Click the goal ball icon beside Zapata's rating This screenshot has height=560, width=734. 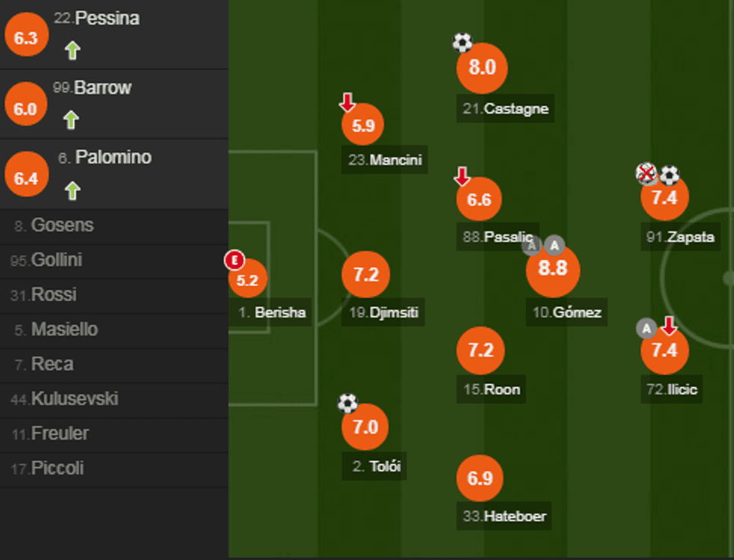point(669,175)
